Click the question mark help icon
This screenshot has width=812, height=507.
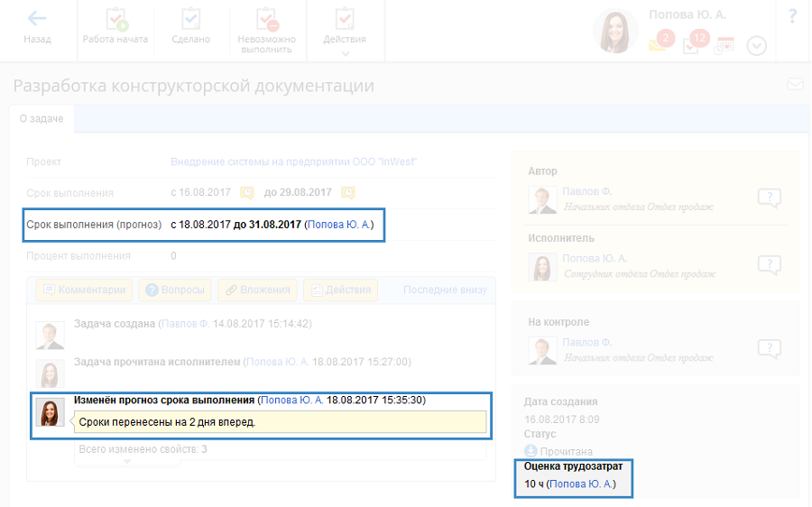(792, 16)
